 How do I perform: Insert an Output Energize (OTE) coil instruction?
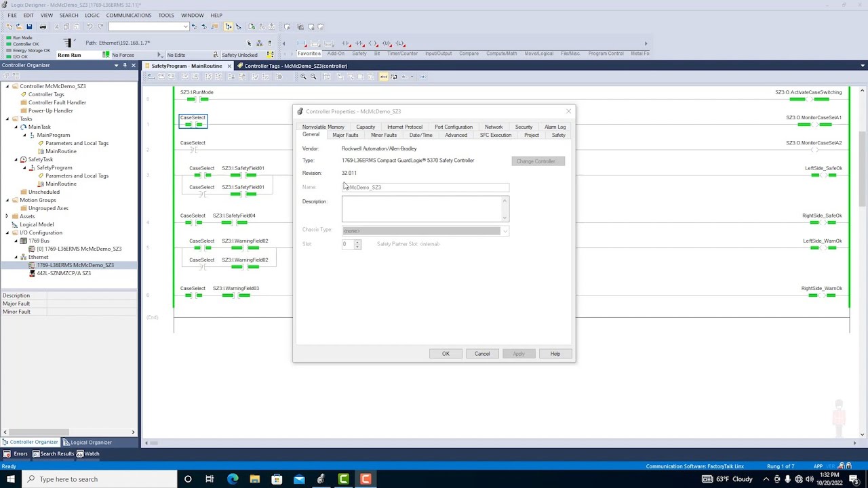[373, 43]
